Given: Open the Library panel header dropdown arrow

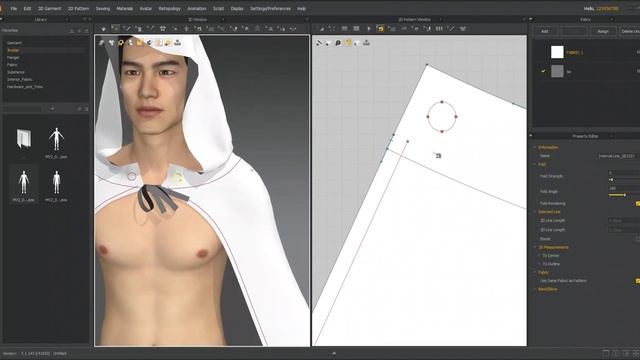Looking at the screenshot, I should 67,19.
